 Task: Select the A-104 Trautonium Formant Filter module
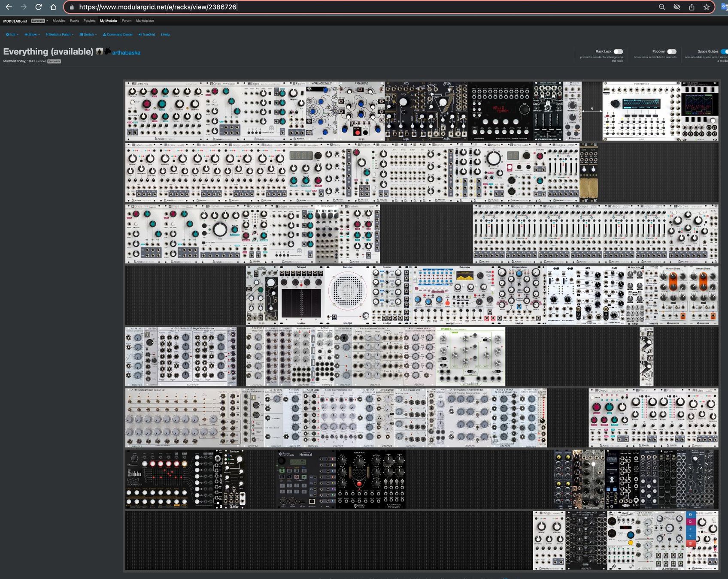pyautogui.click(x=468, y=418)
